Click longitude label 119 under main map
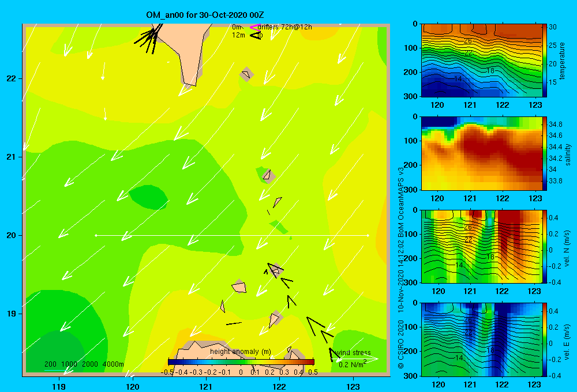Image resolution: width=577 pixels, height=392 pixels. (x=59, y=386)
